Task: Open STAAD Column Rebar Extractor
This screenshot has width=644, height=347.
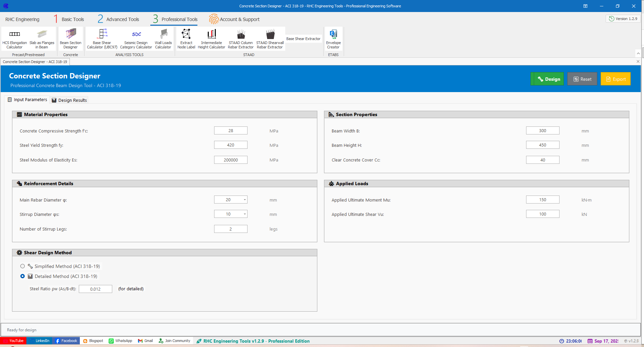Action: (240, 39)
